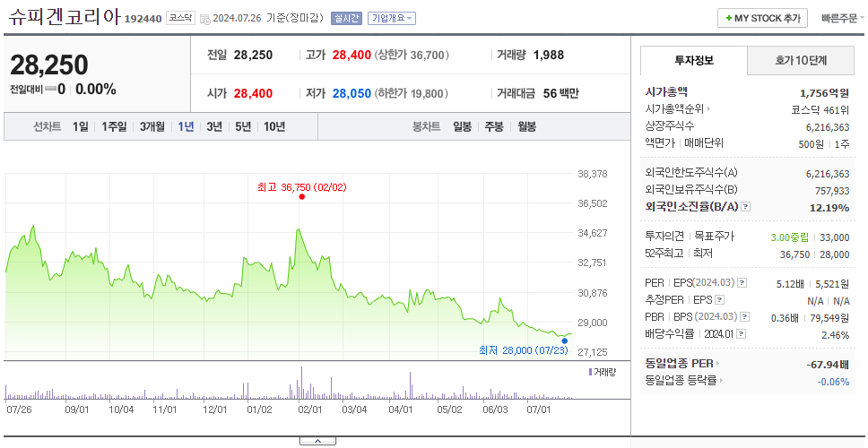The width and height of the screenshot is (868, 448).
Task: Click the 코스닥 461위 rank value
Action: (821, 109)
